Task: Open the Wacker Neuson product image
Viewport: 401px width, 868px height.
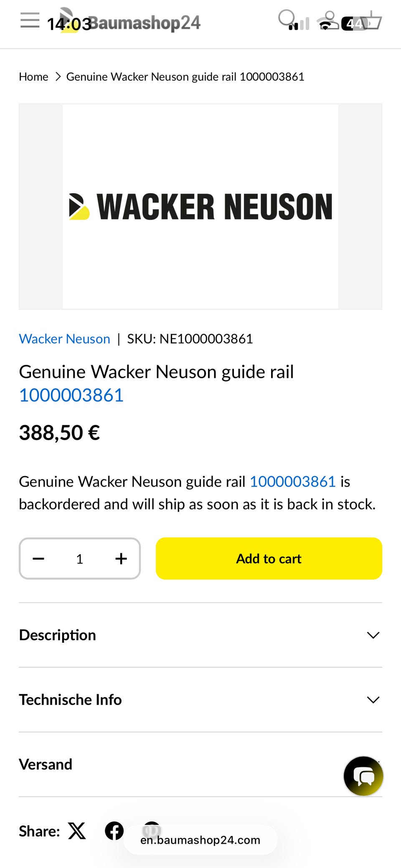Action: (x=200, y=206)
